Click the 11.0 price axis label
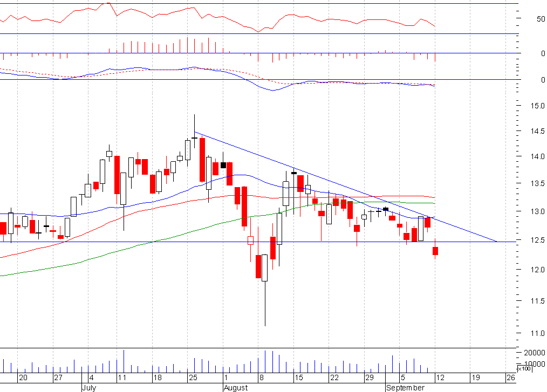547x392 pixels. pyautogui.click(x=537, y=333)
